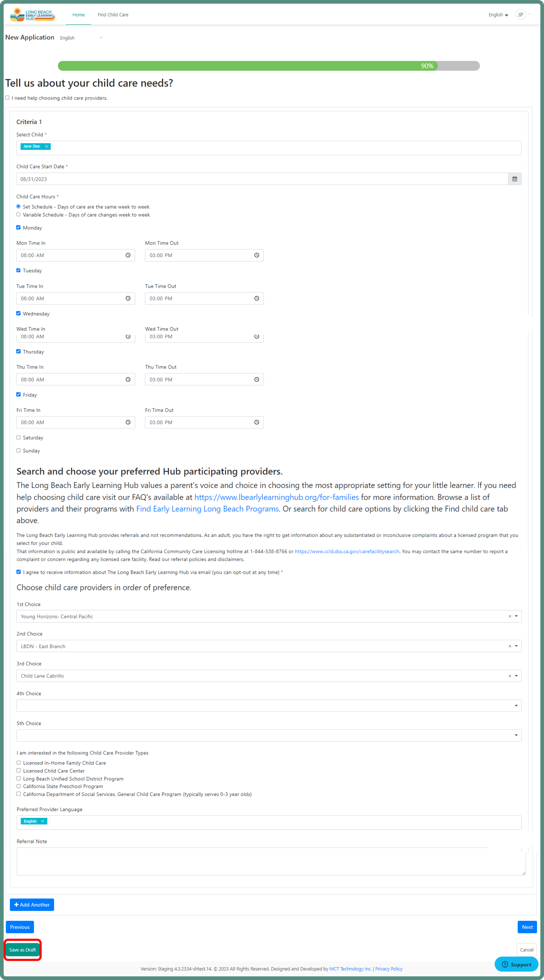Image resolution: width=544 pixels, height=980 pixels.
Task: Open Find Early Learning Long Beach Programs link
Action: click(208, 509)
